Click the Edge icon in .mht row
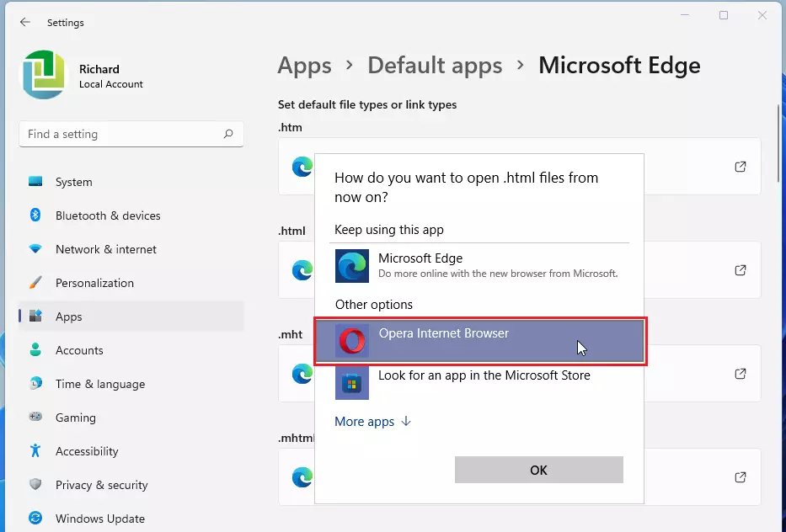 (302, 374)
